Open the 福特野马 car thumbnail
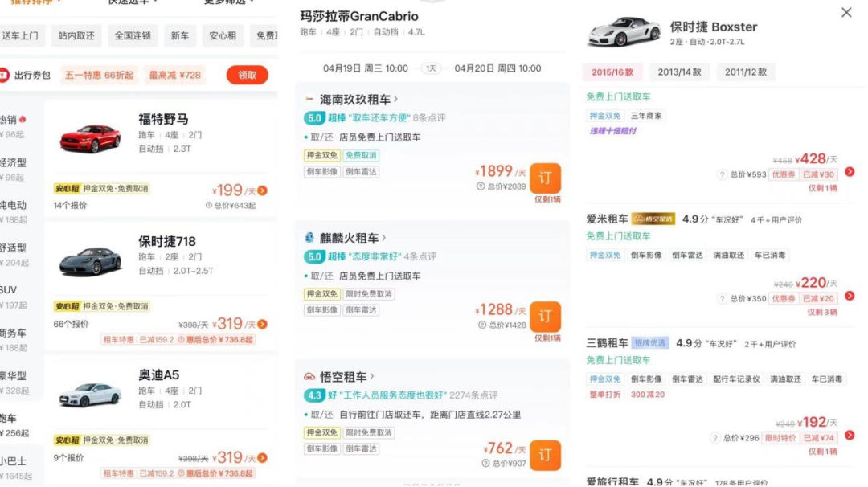Image resolution: width=868 pixels, height=487 pixels. tap(89, 139)
